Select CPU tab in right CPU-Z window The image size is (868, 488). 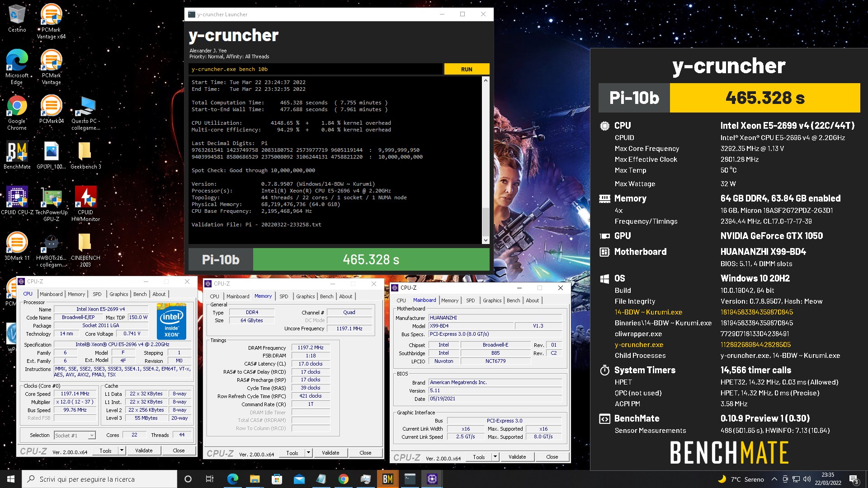(401, 300)
